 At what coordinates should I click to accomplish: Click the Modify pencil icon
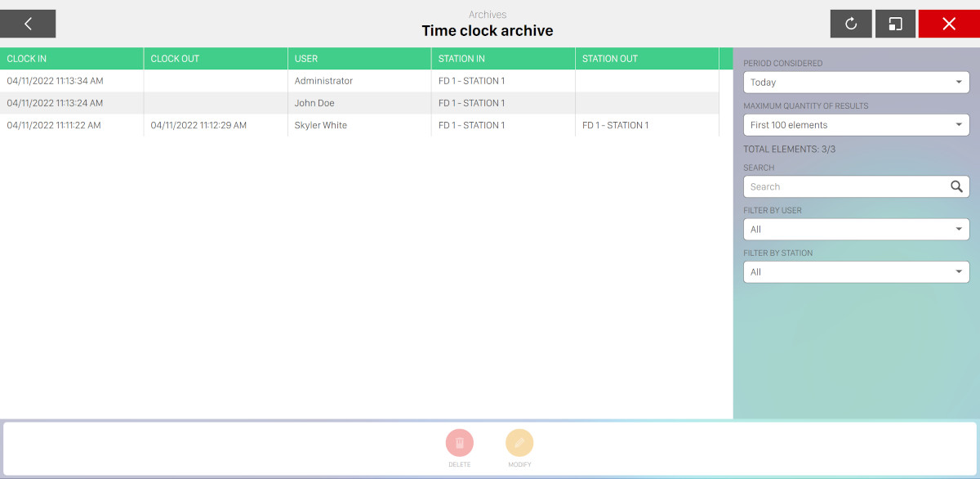coord(519,443)
